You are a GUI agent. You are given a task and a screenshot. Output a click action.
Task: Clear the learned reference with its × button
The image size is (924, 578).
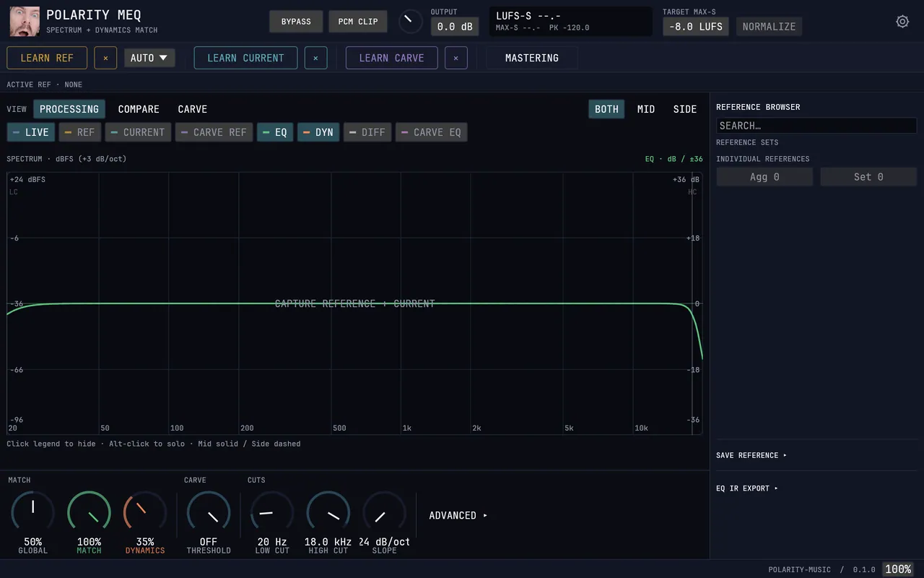pyautogui.click(x=105, y=58)
